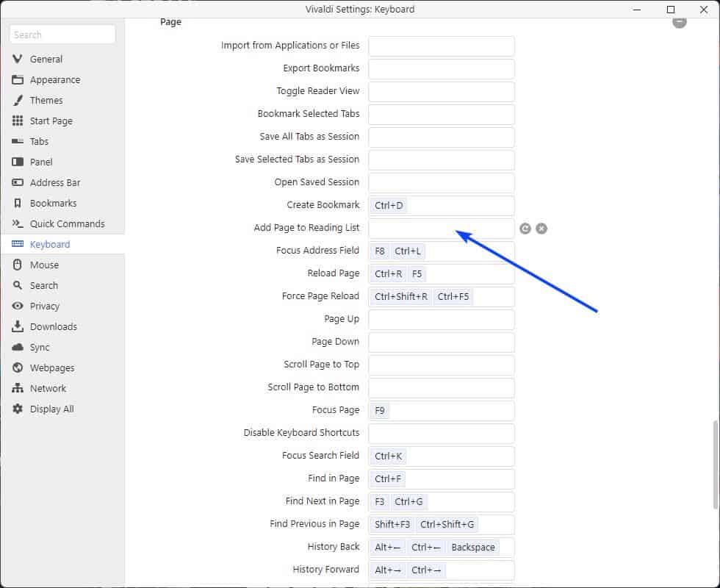Viewport: 720px width, 588px height.
Task: Select the General category in the sidebar
Action: [16, 59]
